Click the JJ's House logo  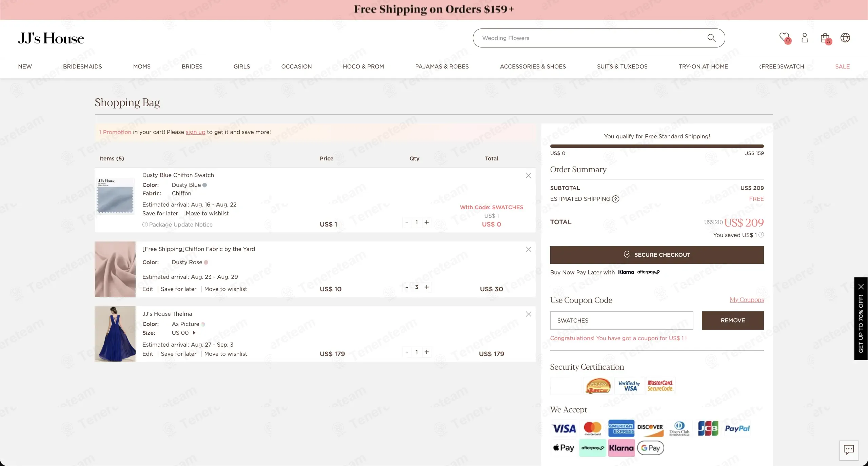point(51,38)
